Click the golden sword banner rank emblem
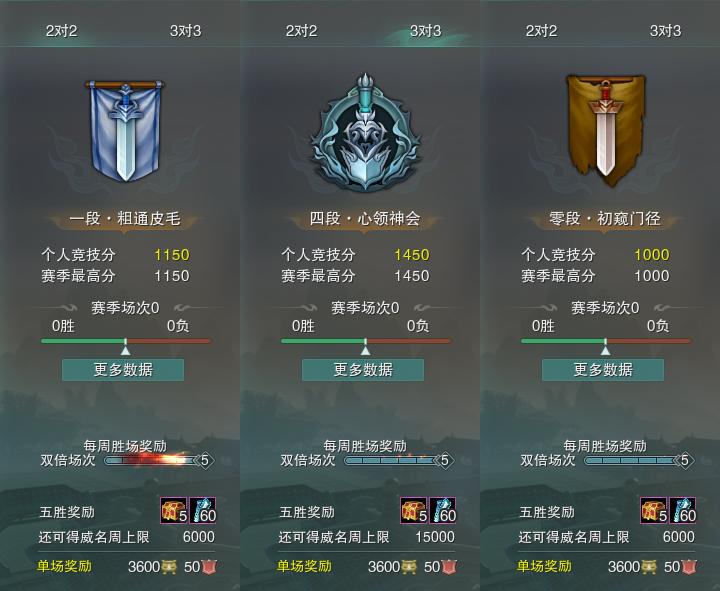 pyautogui.click(x=605, y=130)
